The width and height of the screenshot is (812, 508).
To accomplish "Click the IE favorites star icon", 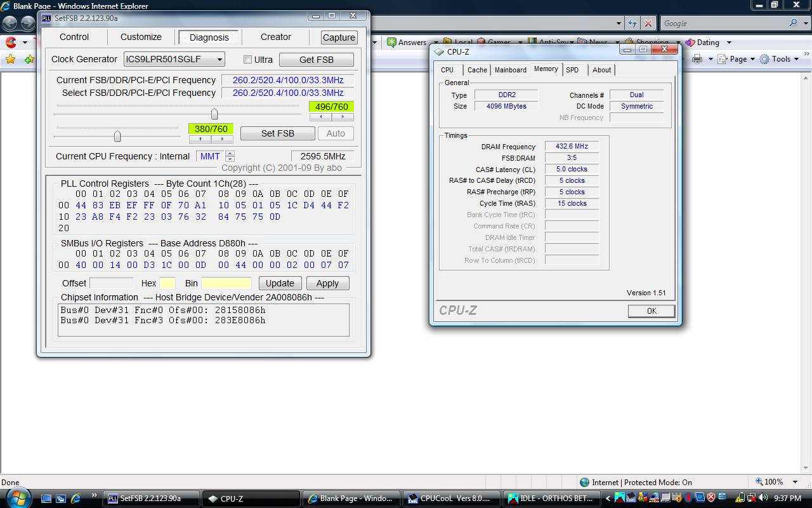I will 11,59.
